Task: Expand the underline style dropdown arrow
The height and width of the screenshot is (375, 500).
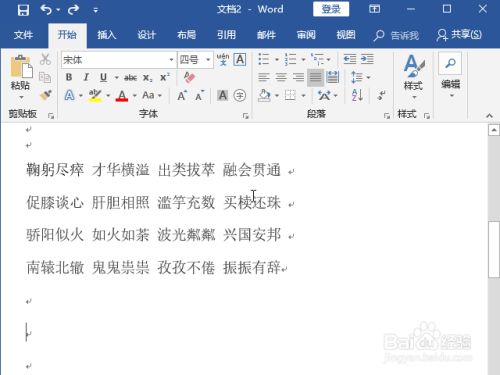Action: pos(117,78)
